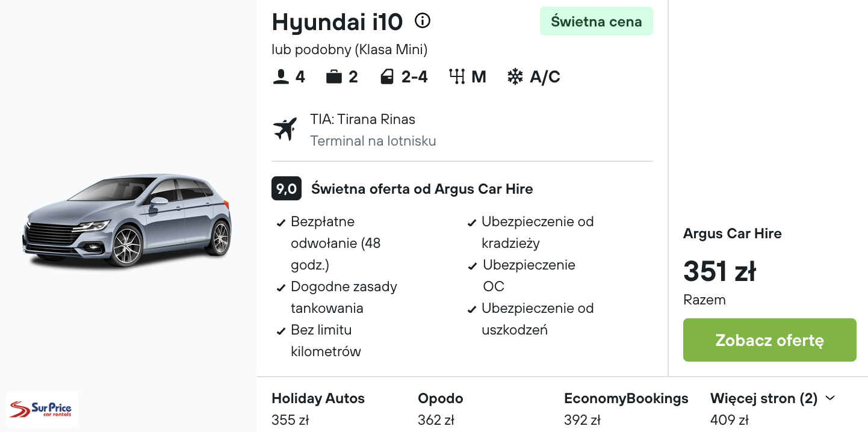Click the manual gearbox icon
The width and height of the screenshot is (868, 432).
[457, 77]
